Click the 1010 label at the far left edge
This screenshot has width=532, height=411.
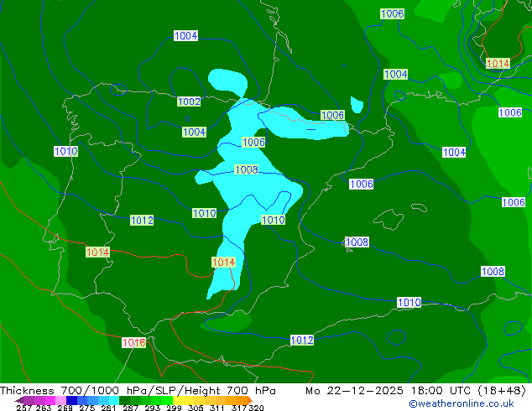click(x=65, y=151)
